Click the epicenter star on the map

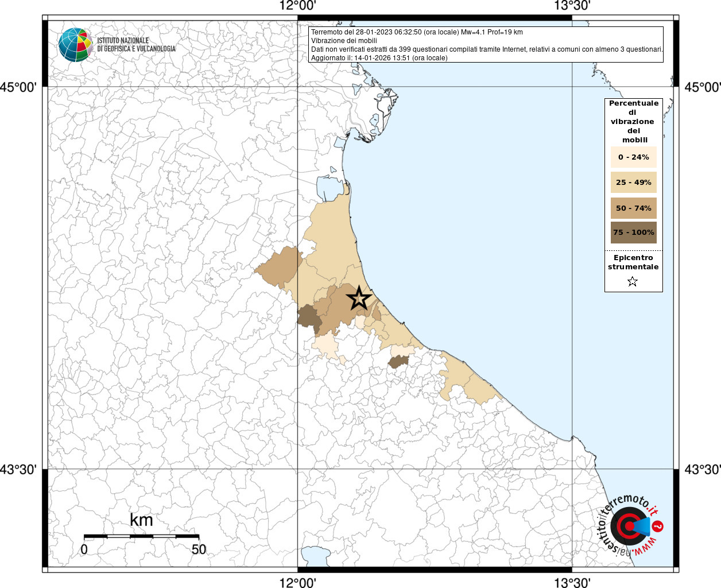[x=359, y=298]
